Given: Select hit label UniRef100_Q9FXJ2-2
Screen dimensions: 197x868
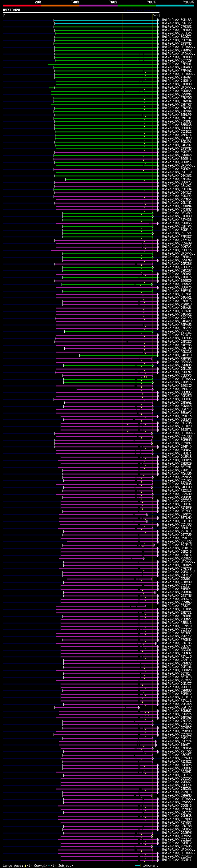Looking at the screenshot, I should pos(179,572).
